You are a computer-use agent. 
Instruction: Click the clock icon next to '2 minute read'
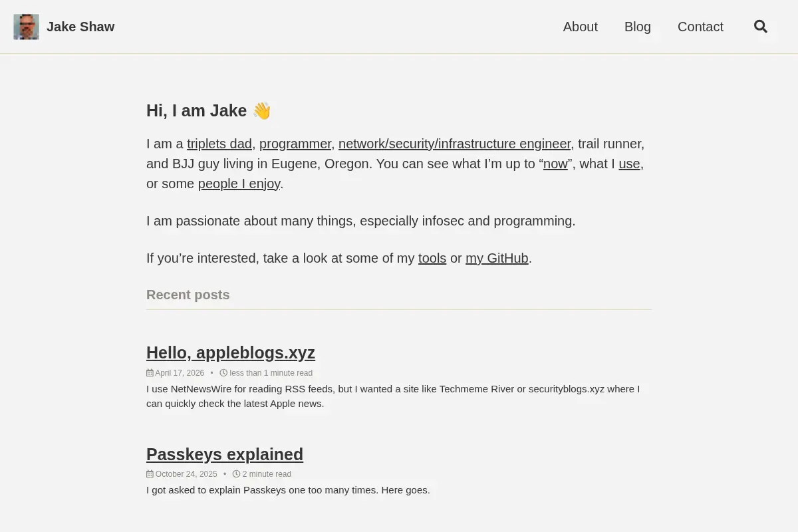click(x=236, y=474)
